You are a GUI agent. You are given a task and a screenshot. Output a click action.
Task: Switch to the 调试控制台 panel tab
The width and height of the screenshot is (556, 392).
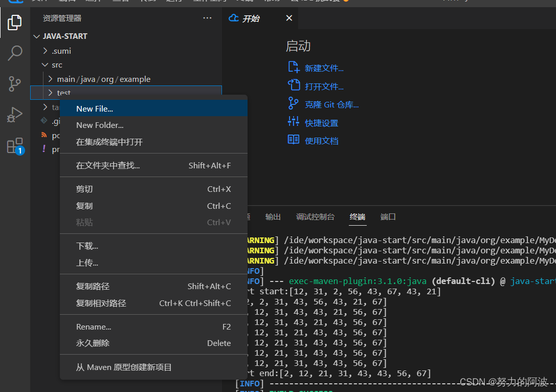[x=315, y=217]
